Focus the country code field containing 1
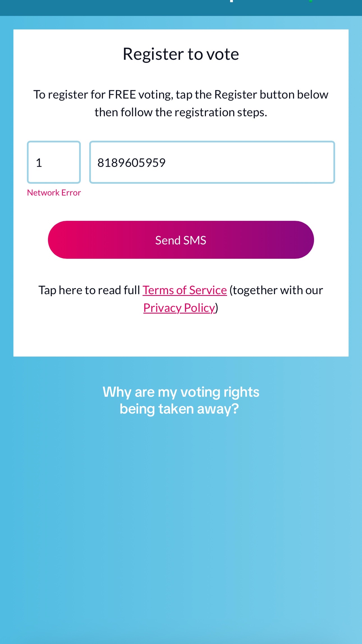The height and width of the screenshot is (644, 362). 54,162
